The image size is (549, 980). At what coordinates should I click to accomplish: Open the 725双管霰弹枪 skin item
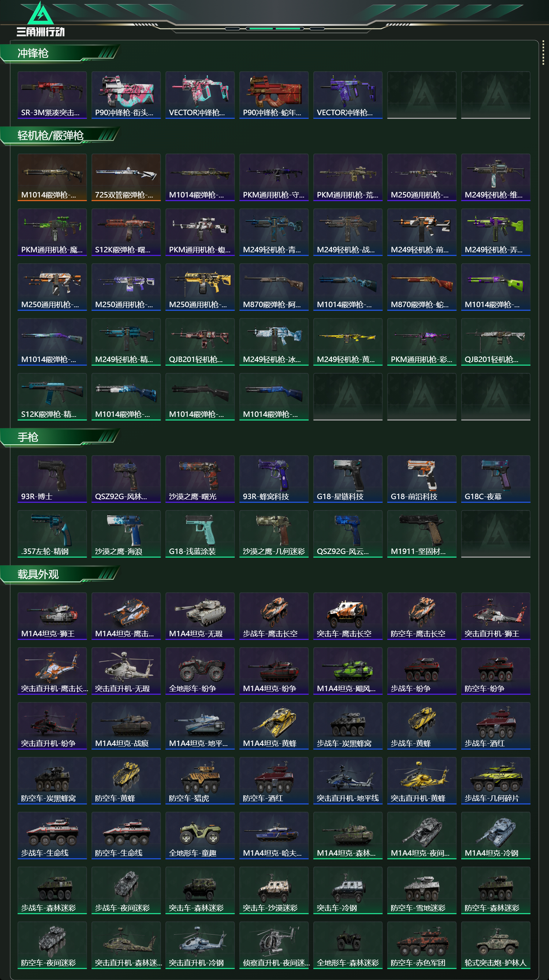click(x=126, y=177)
